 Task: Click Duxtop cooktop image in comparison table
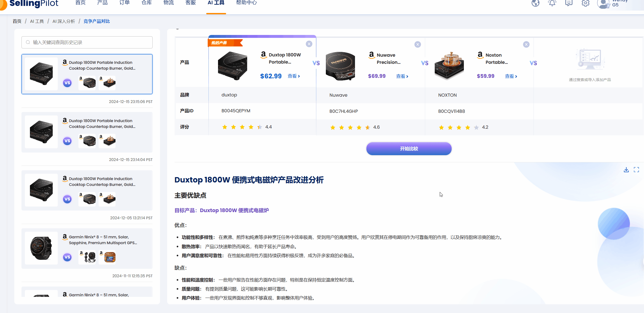tap(233, 66)
